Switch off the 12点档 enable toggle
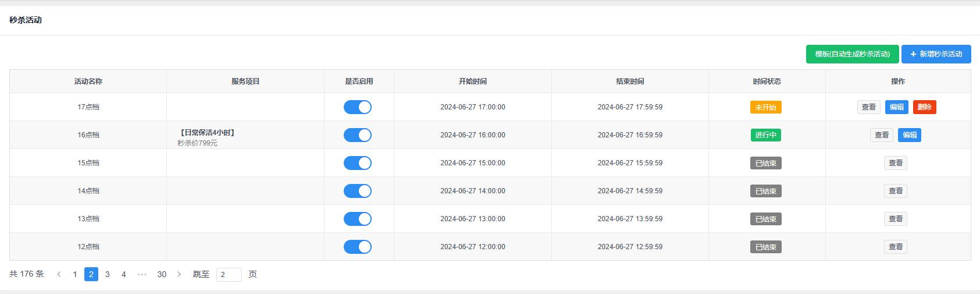Viewport: 980px width, 294px height. coord(357,247)
